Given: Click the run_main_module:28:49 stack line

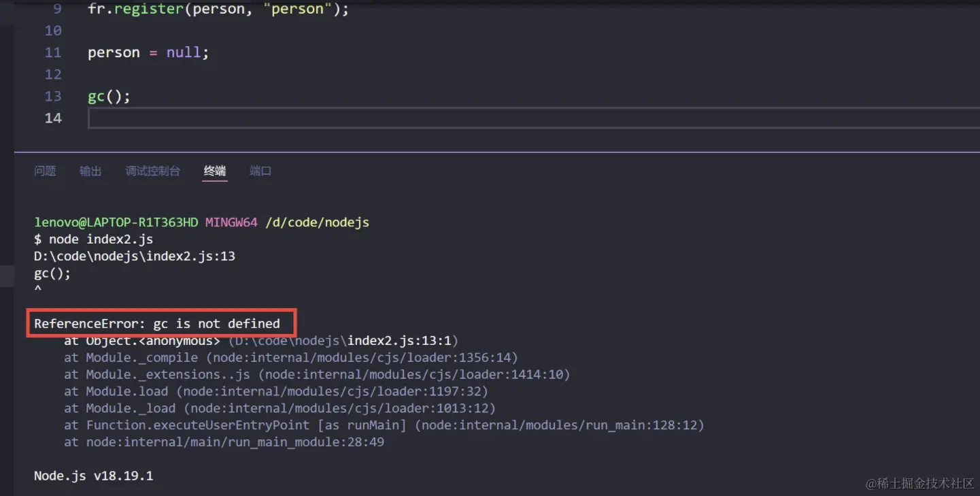Looking at the screenshot, I should pyautogui.click(x=224, y=442).
